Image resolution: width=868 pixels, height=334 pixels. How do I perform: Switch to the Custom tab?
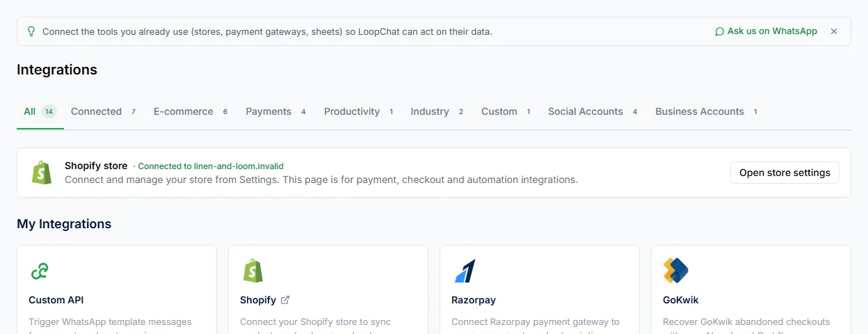click(506, 111)
